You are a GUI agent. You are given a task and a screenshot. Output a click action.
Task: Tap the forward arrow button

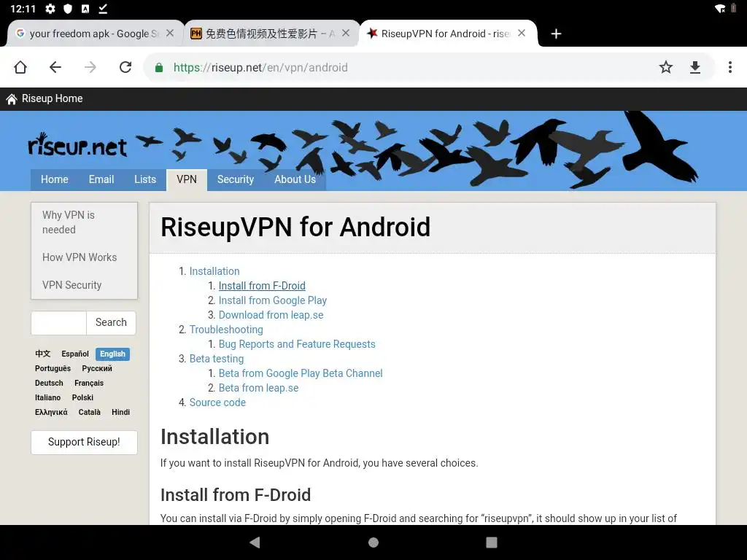(90, 67)
